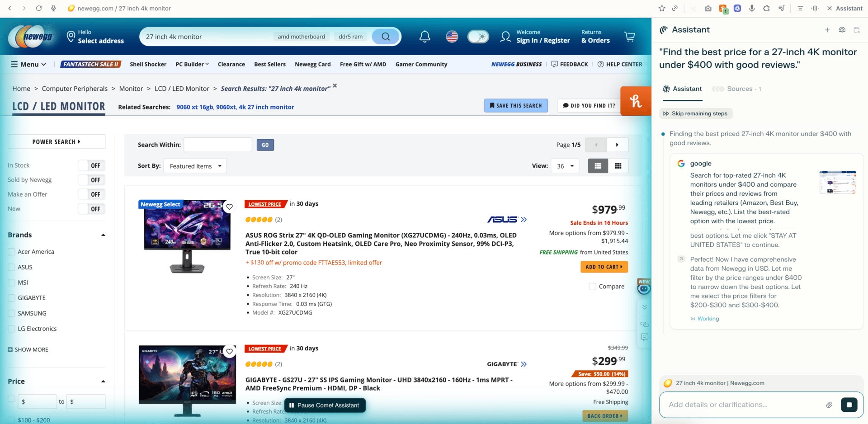Switch the dark mode toggle in header
Image resolution: width=868 pixels, height=424 pixels.
click(478, 37)
